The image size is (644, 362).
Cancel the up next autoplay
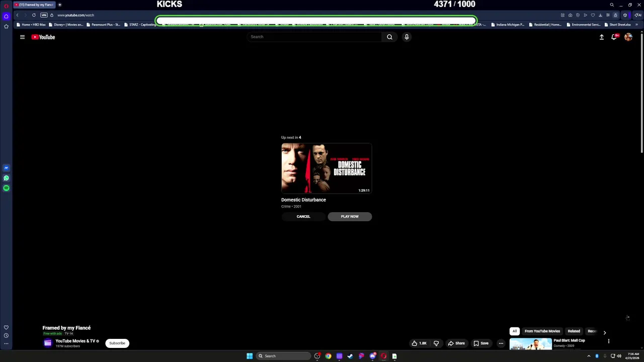[x=303, y=216]
